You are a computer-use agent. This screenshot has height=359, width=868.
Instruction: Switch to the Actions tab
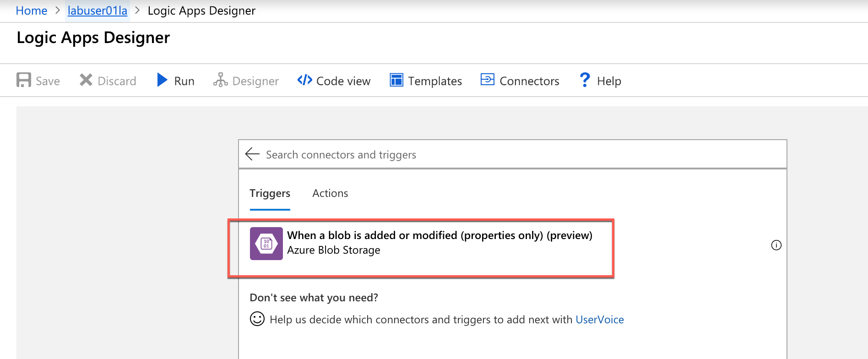(330, 193)
